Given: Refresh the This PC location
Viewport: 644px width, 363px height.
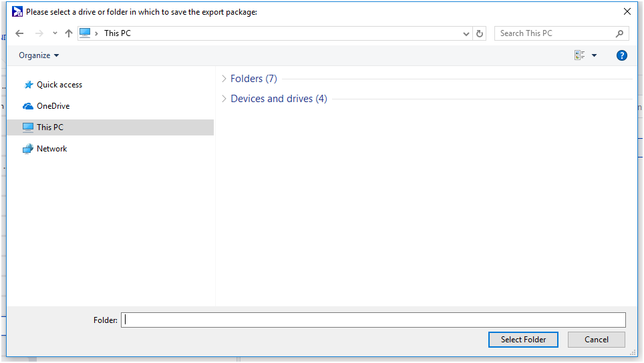Looking at the screenshot, I should click(x=480, y=33).
